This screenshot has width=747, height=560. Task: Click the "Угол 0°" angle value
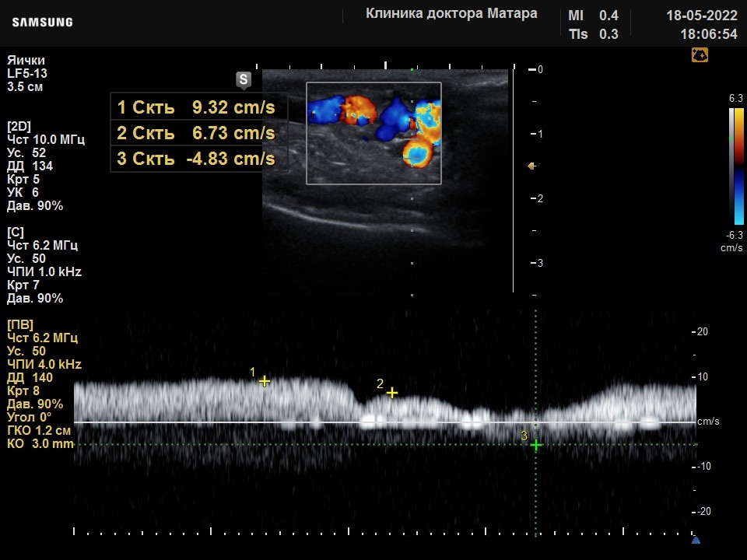coord(29,417)
